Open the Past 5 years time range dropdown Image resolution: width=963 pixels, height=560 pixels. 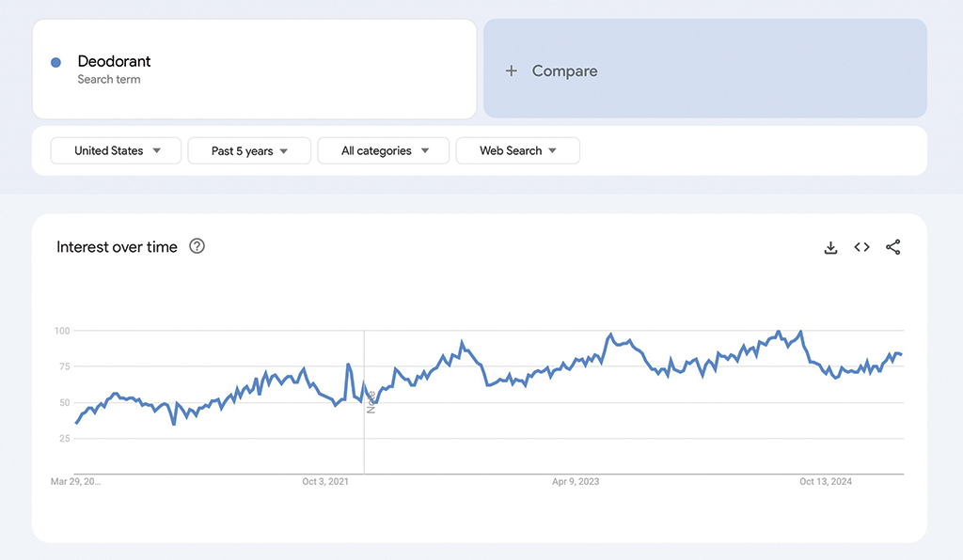coord(249,150)
